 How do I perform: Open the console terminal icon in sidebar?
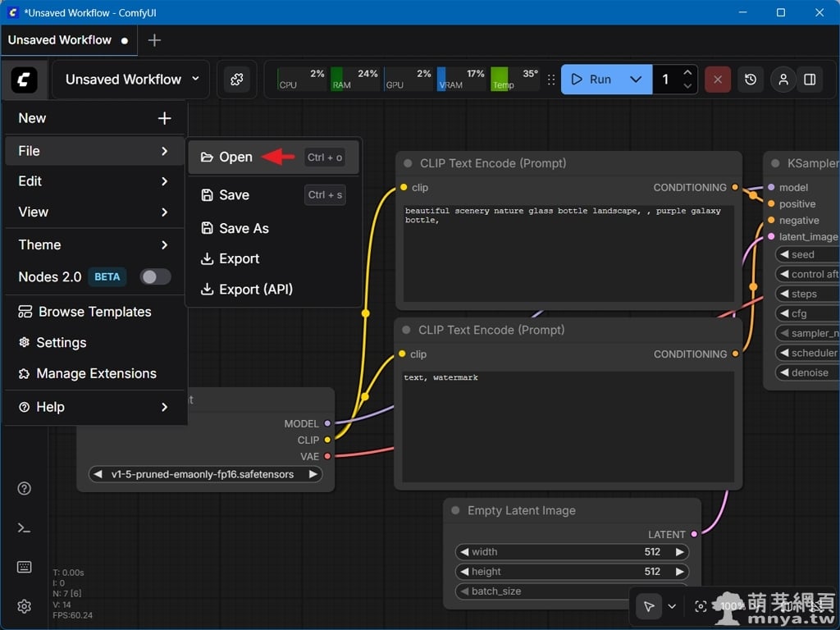click(x=24, y=527)
